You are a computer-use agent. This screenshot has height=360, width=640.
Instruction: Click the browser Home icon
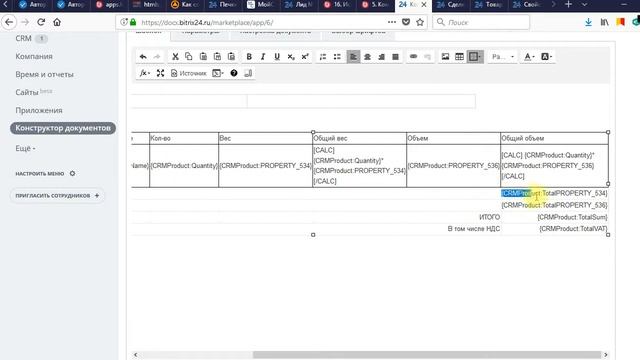pyautogui.click(x=57, y=22)
